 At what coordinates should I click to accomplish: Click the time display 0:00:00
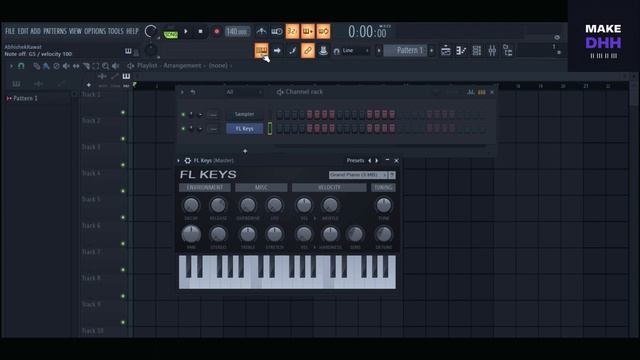click(367, 32)
